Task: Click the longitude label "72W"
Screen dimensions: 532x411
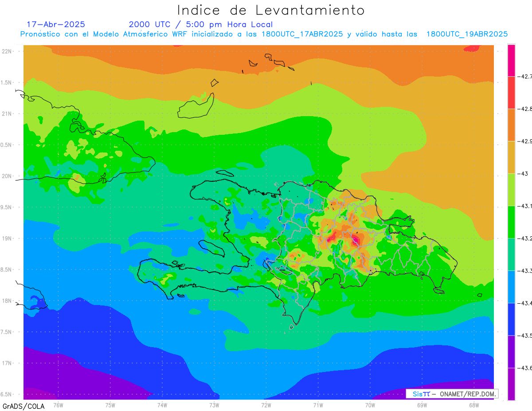Action: [x=266, y=406]
